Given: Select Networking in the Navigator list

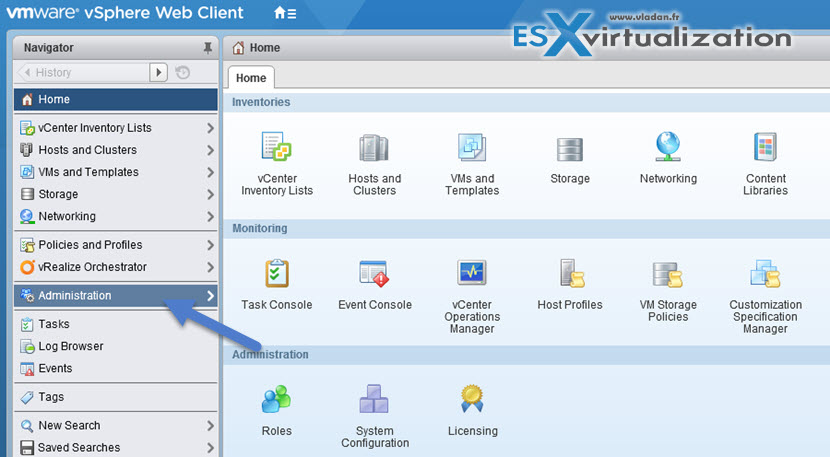Looking at the screenshot, I should 115,216.
